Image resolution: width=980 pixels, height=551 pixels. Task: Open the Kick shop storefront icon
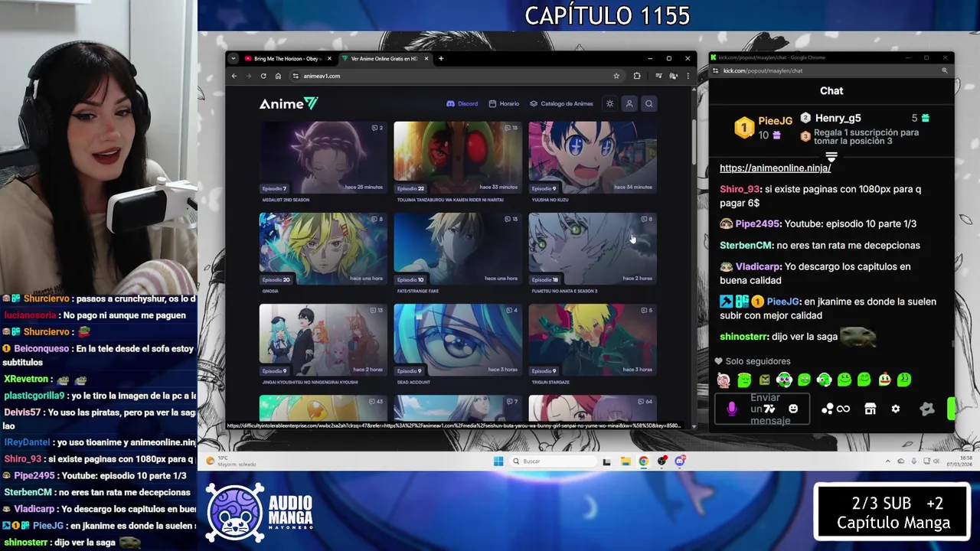870,409
